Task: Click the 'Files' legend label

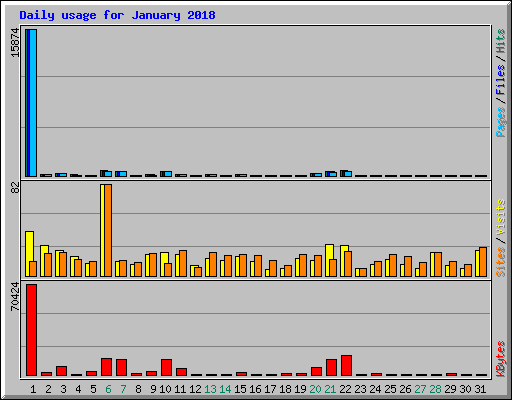Action: coord(500,79)
